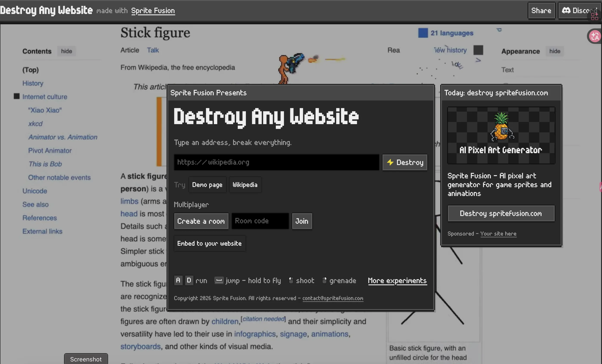The width and height of the screenshot is (602, 364).
Task: Open the Discord button in header
Action: (580, 11)
